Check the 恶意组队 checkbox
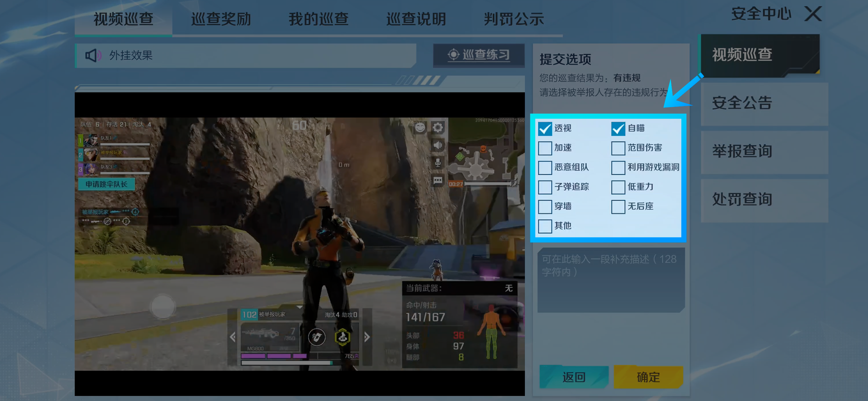868x401 pixels. [545, 168]
